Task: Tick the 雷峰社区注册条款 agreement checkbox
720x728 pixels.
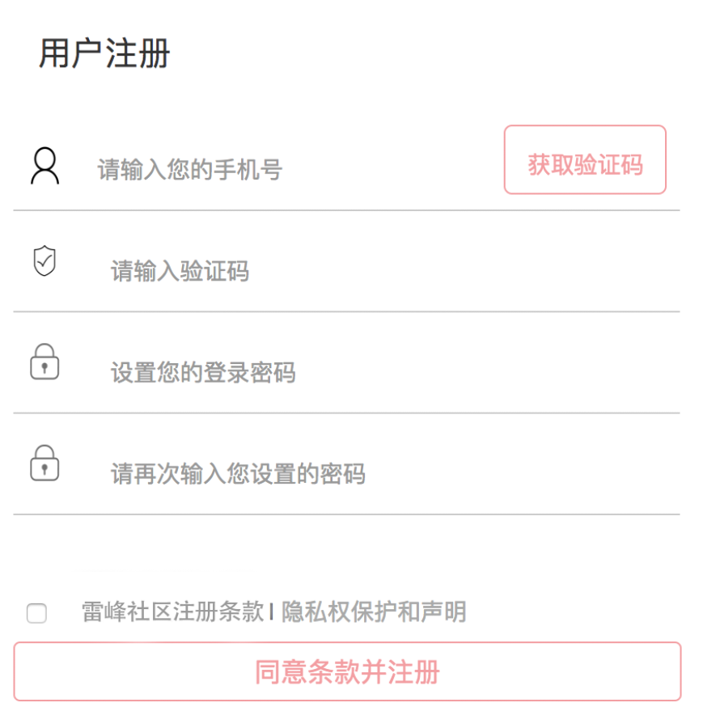Action: pos(36,613)
